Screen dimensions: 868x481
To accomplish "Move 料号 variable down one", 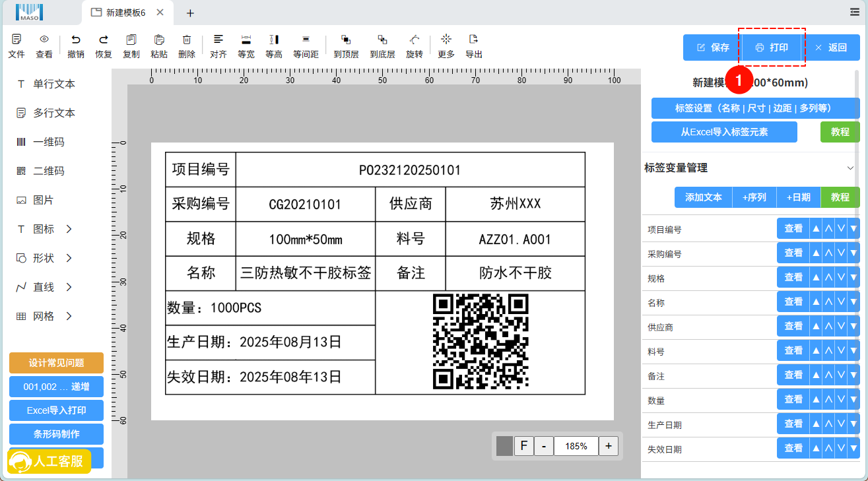I will 841,350.
